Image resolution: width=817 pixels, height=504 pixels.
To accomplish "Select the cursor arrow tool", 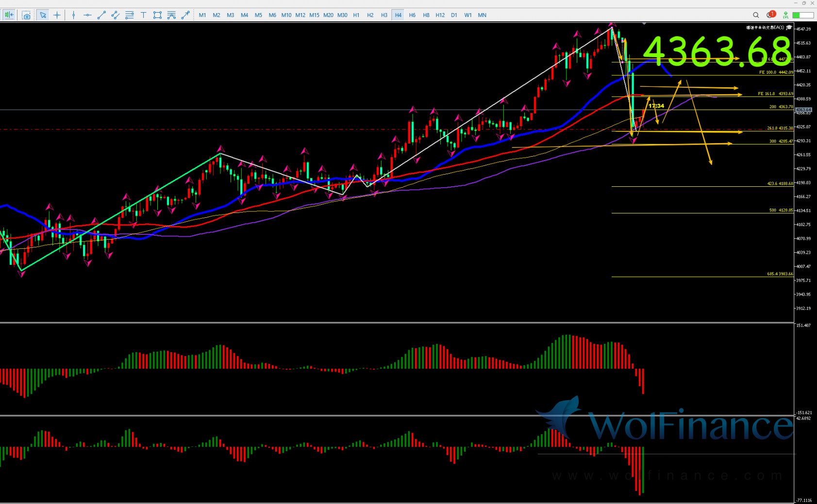I will tap(43, 15).
